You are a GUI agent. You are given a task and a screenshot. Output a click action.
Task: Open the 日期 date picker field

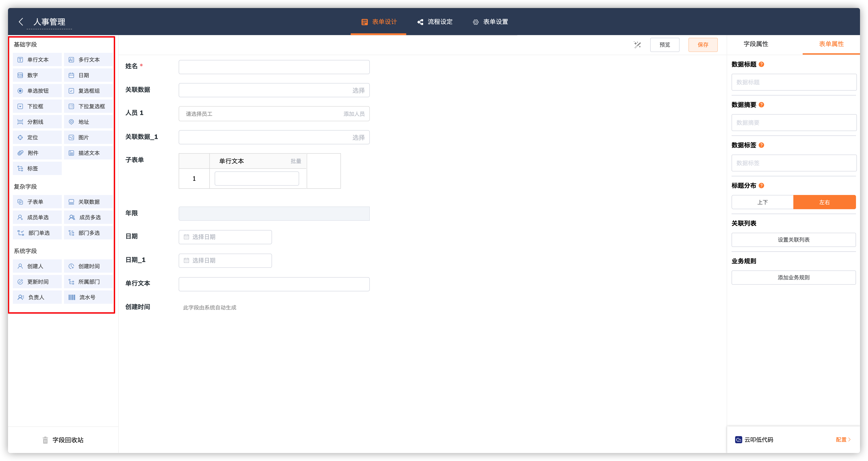(225, 237)
